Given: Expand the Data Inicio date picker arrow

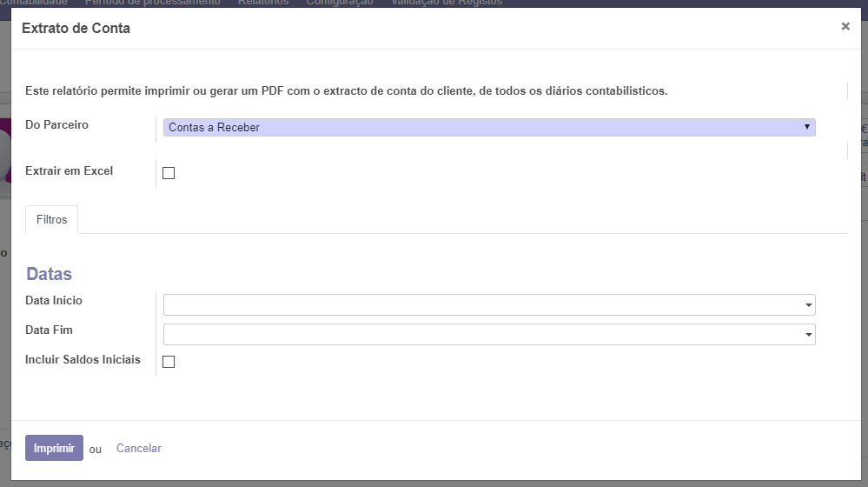Looking at the screenshot, I should (809, 305).
